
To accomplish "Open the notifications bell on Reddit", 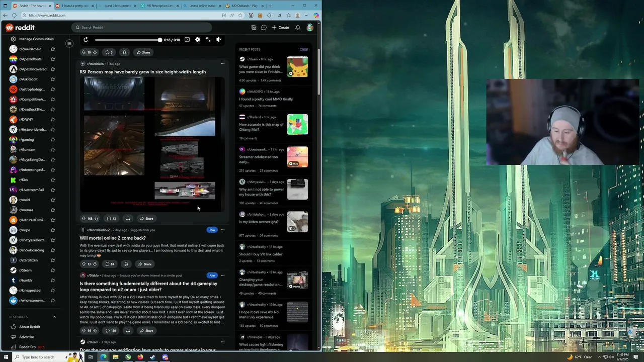I will click(x=298, y=28).
